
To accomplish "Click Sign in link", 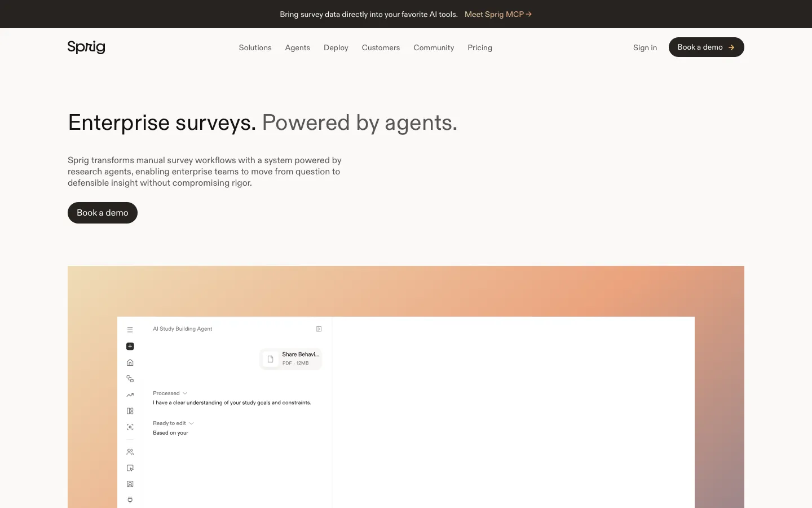I will tap(645, 48).
